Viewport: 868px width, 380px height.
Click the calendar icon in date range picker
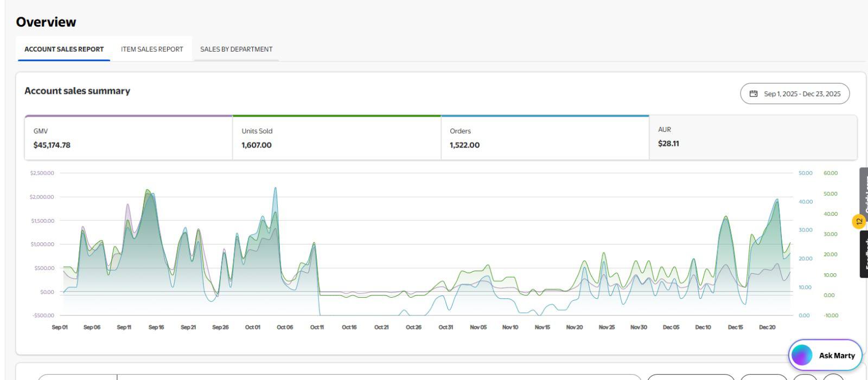pos(753,94)
